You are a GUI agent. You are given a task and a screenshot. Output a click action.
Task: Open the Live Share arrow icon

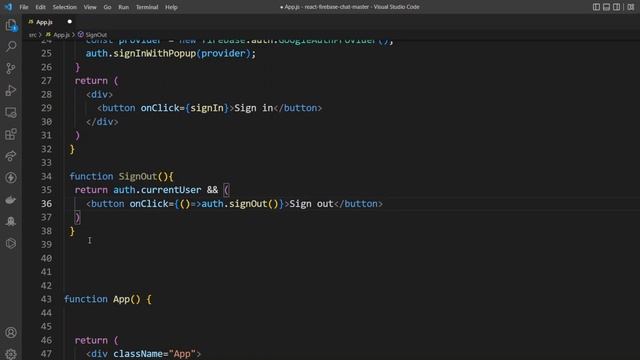tap(11, 156)
